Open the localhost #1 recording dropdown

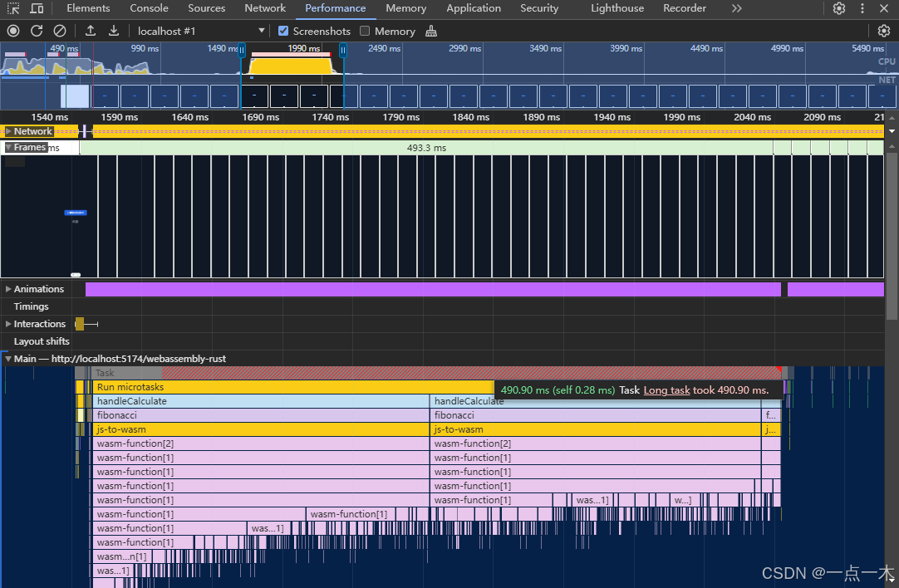(201, 31)
